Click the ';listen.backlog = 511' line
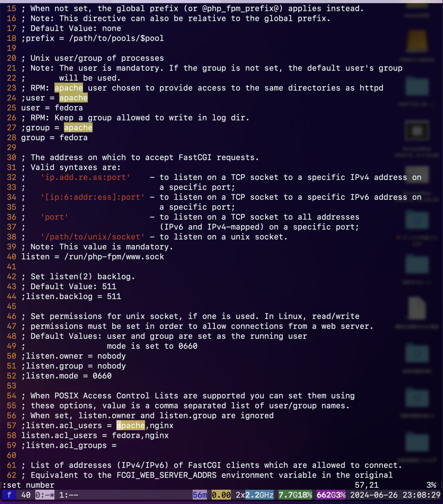The width and height of the screenshot is (443, 504). tap(71, 297)
